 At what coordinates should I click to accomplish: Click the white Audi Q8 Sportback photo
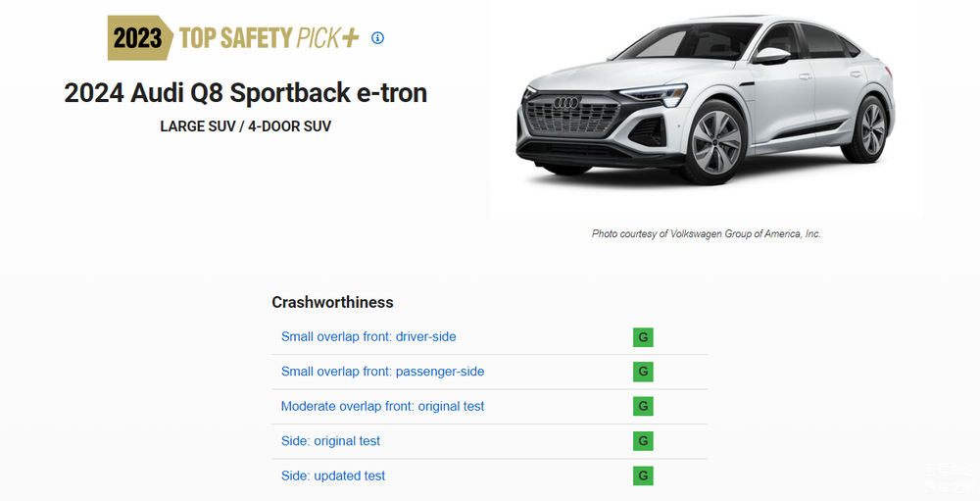pyautogui.click(x=704, y=108)
